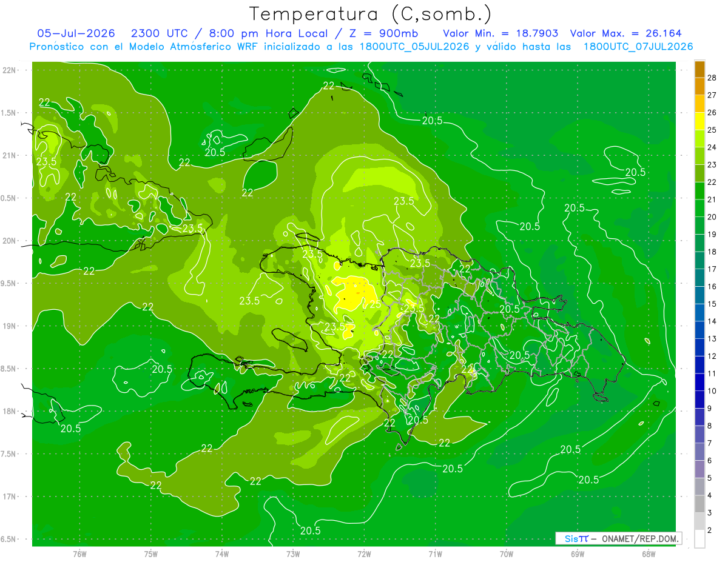
Task: Click the 'Valor Max. = 26.164' value
Action: (x=625, y=33)
